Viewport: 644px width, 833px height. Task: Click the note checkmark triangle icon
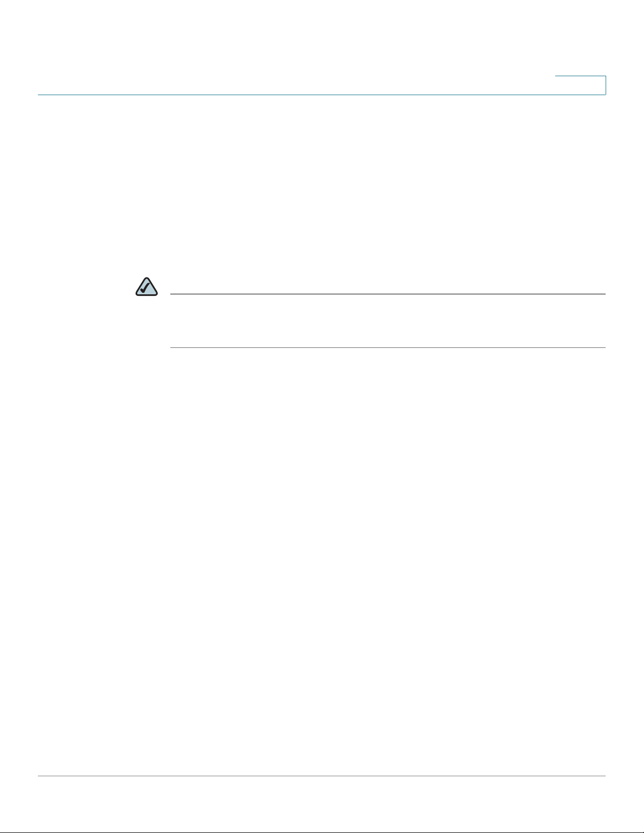pos(147,287)
